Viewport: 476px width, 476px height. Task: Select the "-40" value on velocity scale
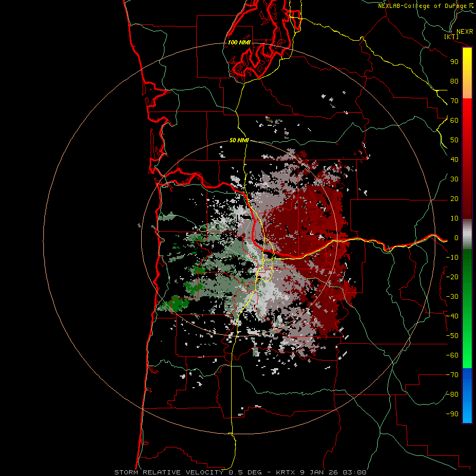[452, 316]
